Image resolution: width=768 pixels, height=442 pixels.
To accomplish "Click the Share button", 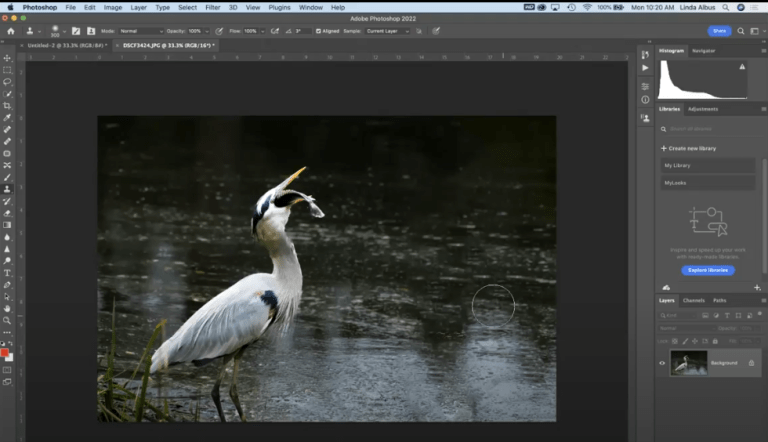I will coord(719,31).
